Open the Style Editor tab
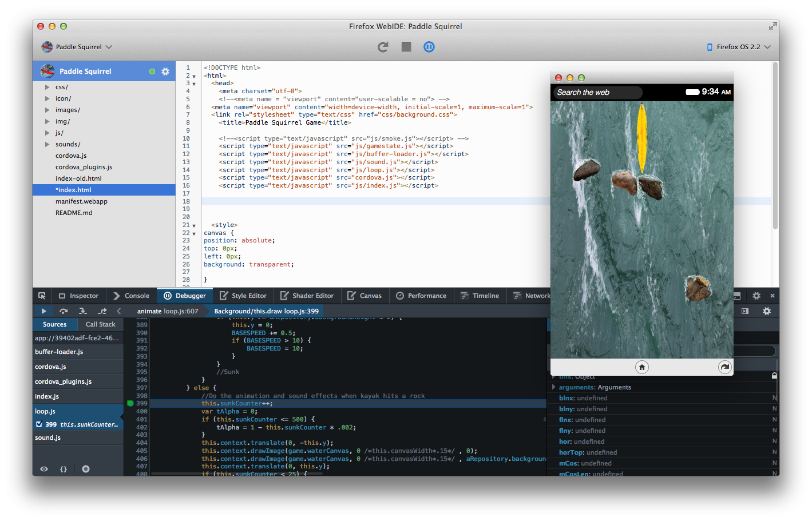 click(x=243, y=296)
